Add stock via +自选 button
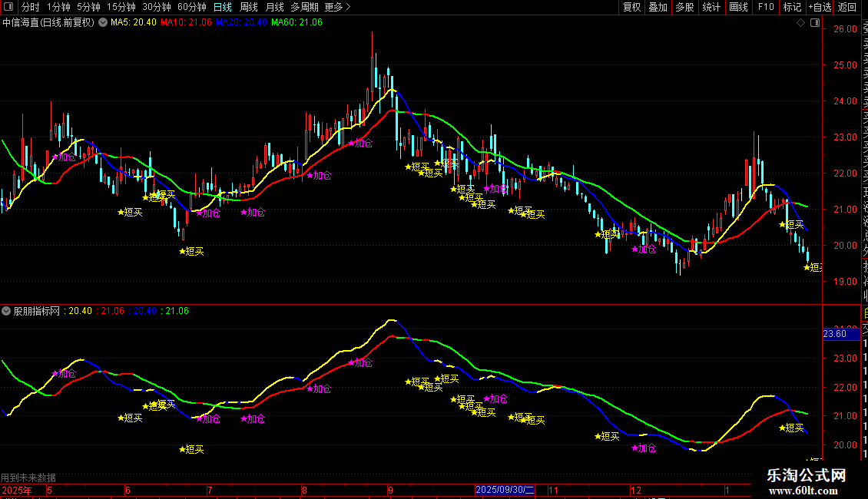The width and height of the screenshot is (868, 499). (x=819, y=7)
